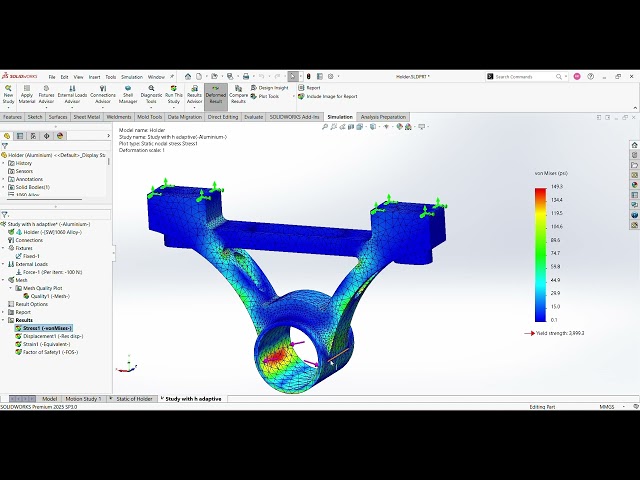
Task: Open the Fixtures Advisor
Action: click(46, 94)
